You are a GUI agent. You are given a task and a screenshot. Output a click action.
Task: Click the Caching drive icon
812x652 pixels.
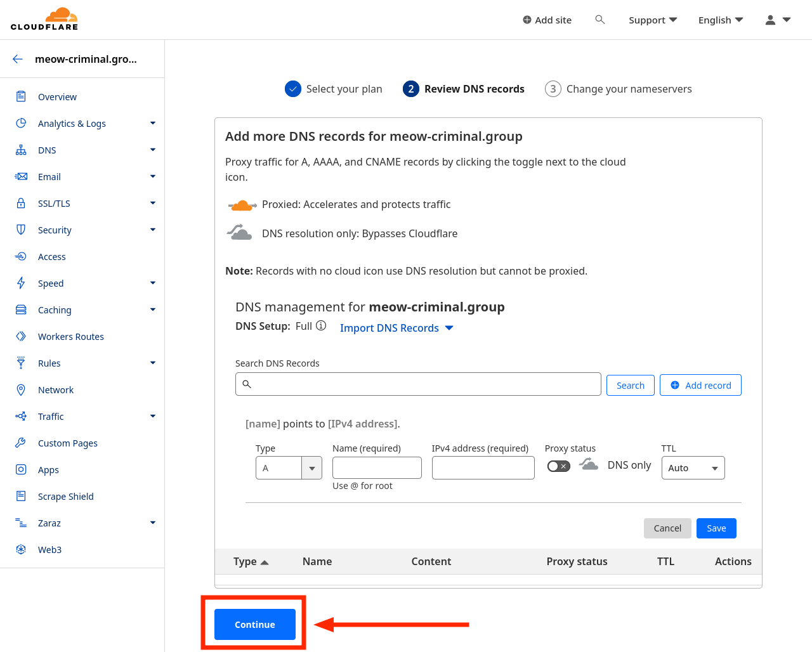click(21, 310)
